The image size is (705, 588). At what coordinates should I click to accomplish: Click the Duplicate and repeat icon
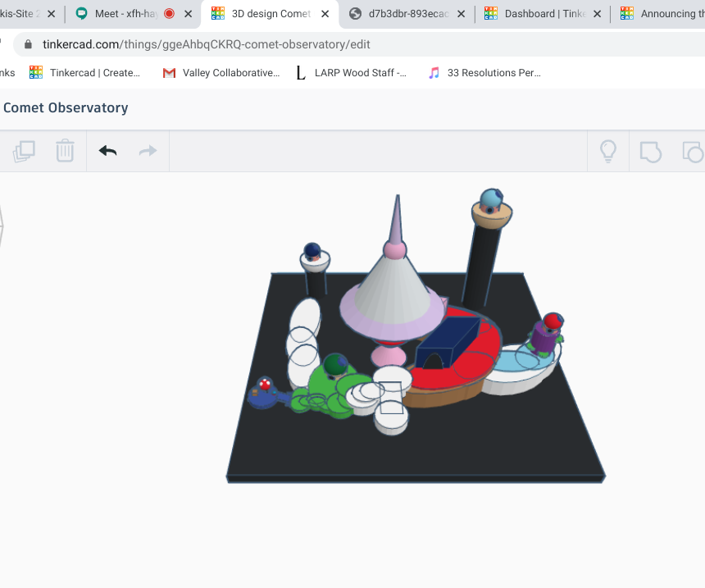pos(24,151)
